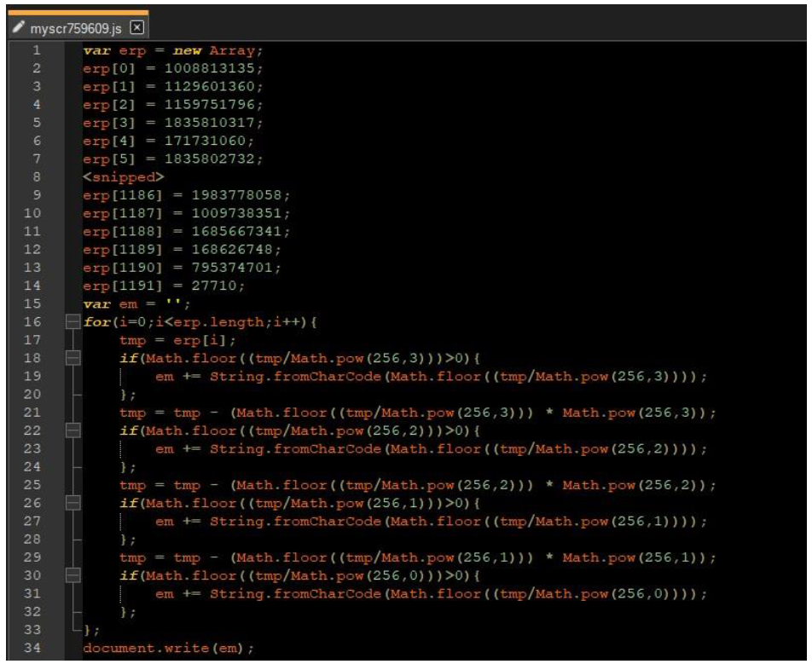Fold the if block at line 30
812x664 pixels.
pyautogui.click(x=72, y=575)
